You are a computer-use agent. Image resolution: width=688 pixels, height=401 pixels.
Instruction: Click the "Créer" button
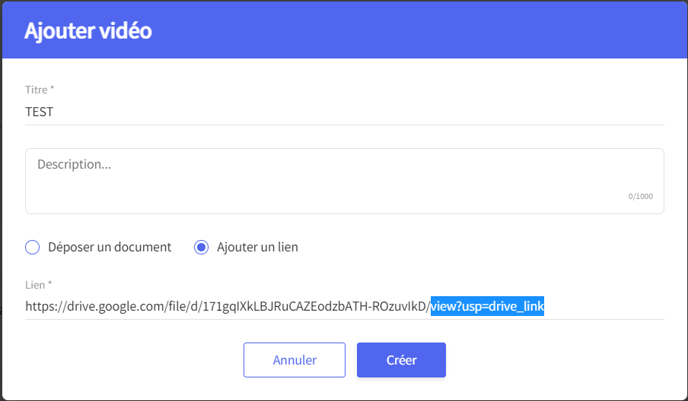click(401, 360)
